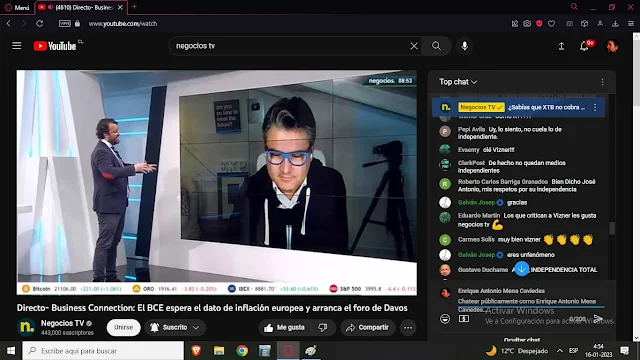Image resolution: width=640 pixels, height=360 pixels.
Task: Clear the search text with the X
Action: click(x=414, y=46)
